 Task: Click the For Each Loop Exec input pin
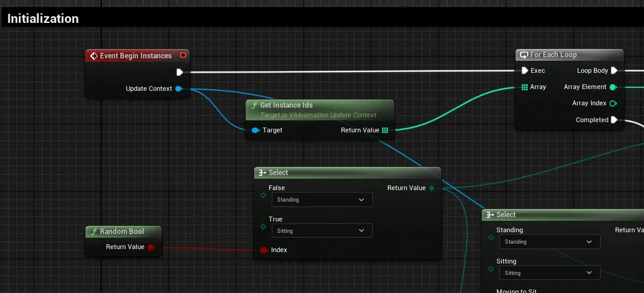[525, 70]
